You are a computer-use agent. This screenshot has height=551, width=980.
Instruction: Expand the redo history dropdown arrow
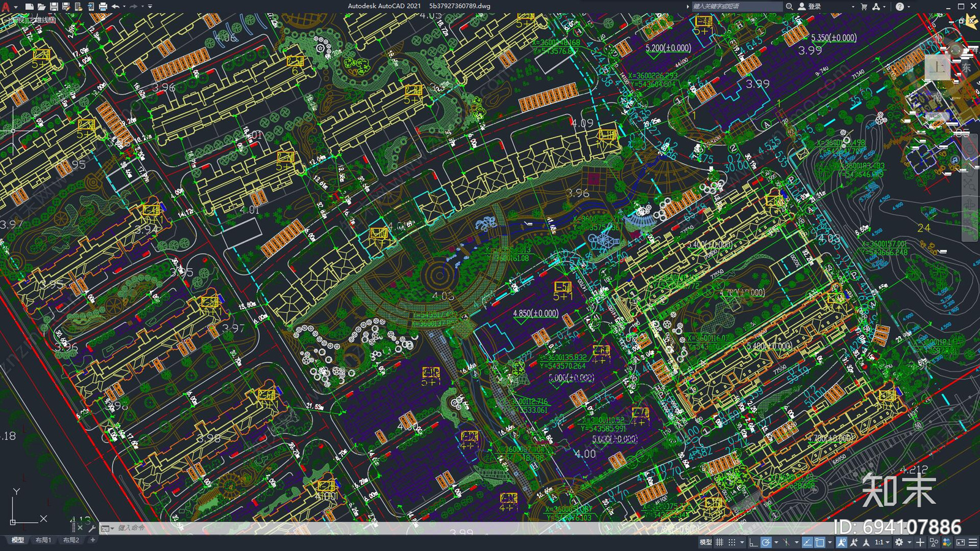pyautogui.click(x=143, y=7)
